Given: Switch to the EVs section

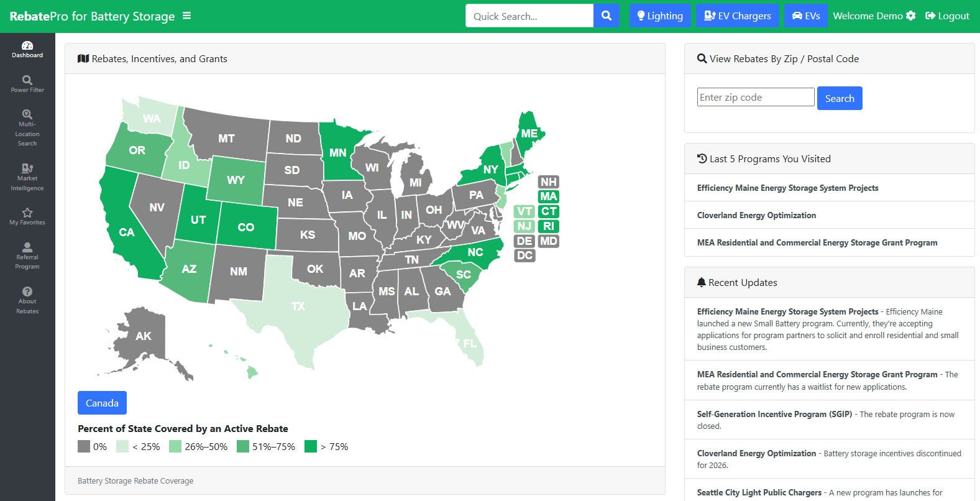Looking at the screenshot, I should coord(806,16).
